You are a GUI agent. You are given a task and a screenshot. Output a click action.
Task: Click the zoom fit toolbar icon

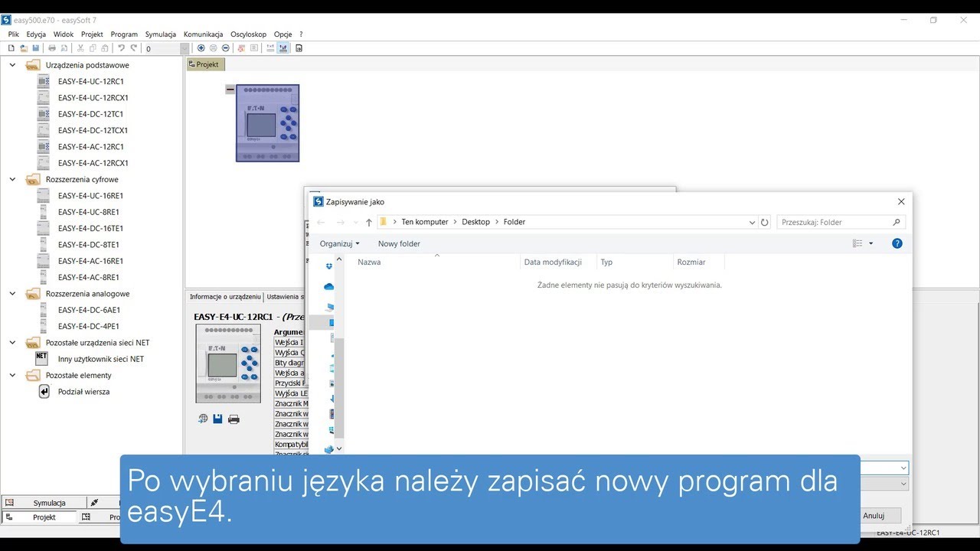click(214, 48)
